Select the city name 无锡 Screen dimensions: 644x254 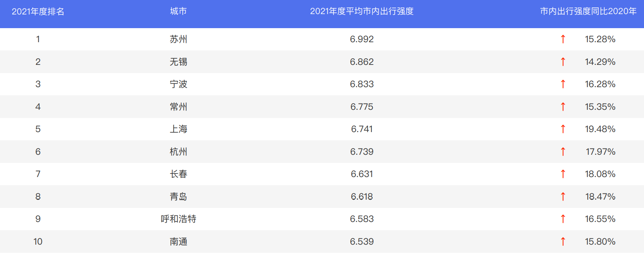coord(178,62)
